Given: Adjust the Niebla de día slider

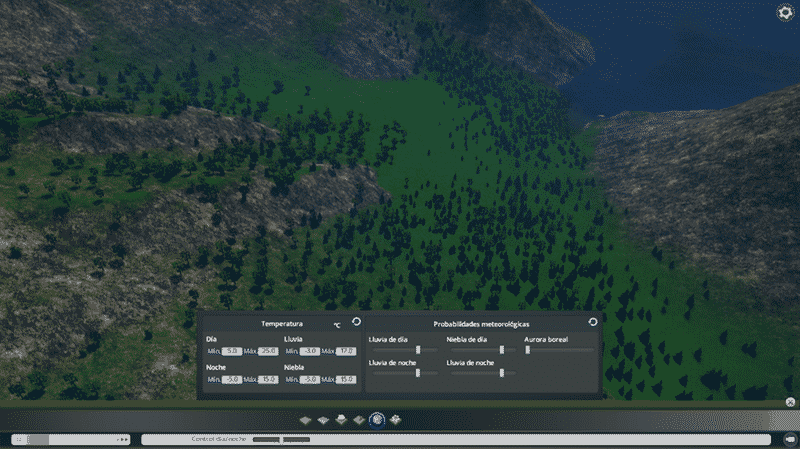Looking at the screenshot, I should click(501, 350).
